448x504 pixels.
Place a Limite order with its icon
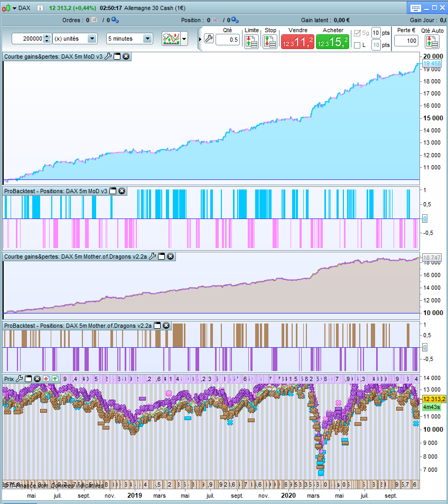point(251,42)
